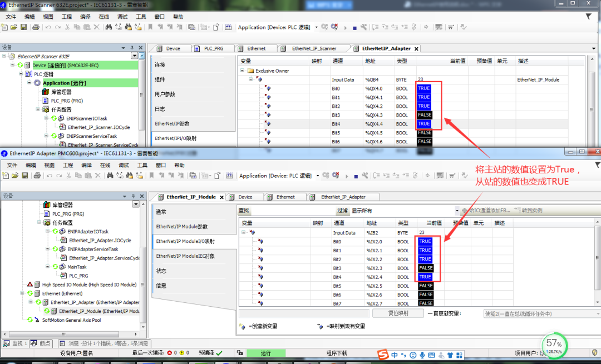This screenshot has width=601, height=364.
Task: Open 在线 menu in top window
Action: pyautogui.click(x=104, y=17)
